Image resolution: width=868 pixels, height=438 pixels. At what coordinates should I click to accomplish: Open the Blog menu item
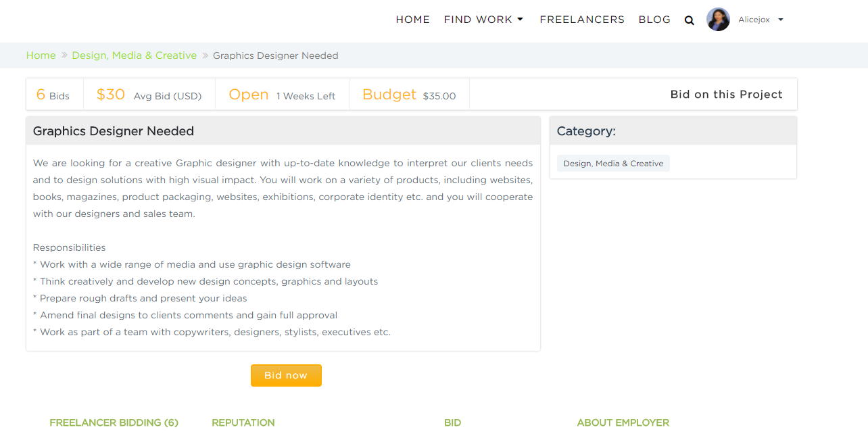click(x=654, y=20)
